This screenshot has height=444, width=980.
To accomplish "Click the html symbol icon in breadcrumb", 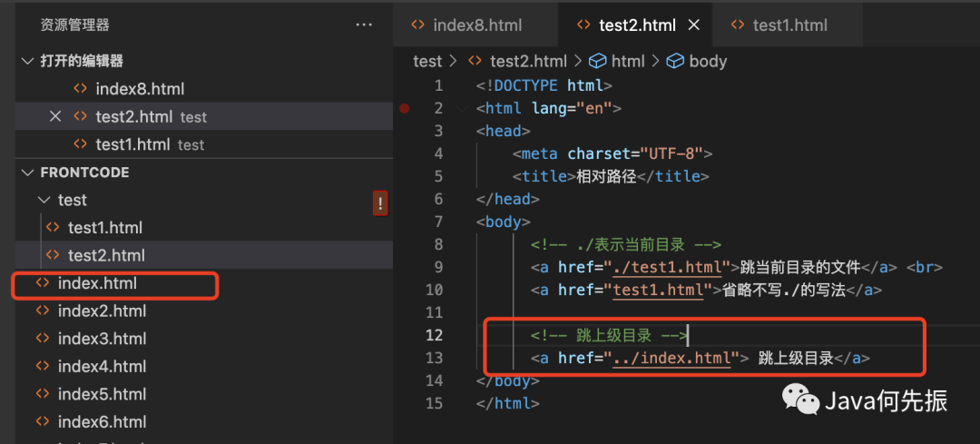I will point(597,61).
